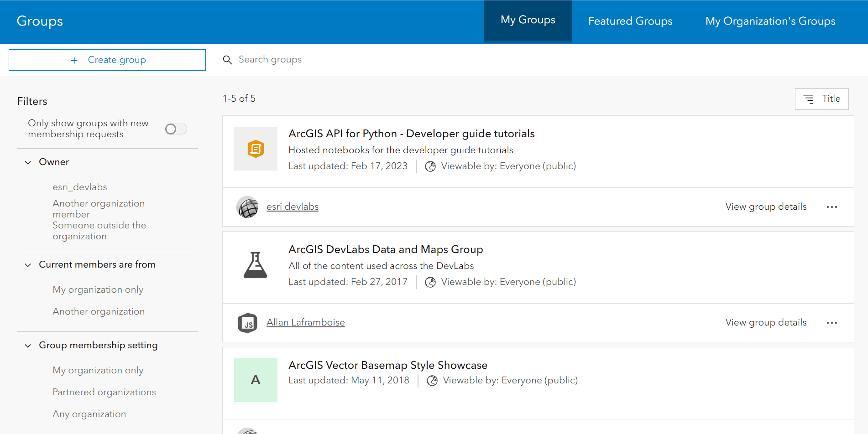Open more options for DevLabs Data and Maps group
The height and width of the screenshot is (434, 868).
click(x=831, y=323)
